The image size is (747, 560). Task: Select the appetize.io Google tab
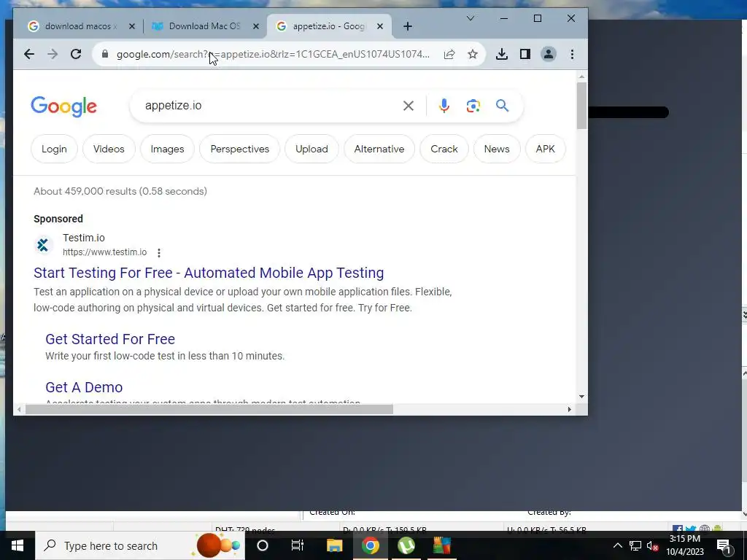point(329,26)
